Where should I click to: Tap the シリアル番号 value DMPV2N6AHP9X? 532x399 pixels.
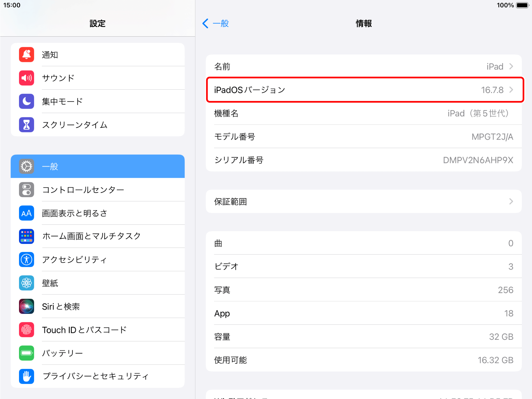tap(478, 160)
